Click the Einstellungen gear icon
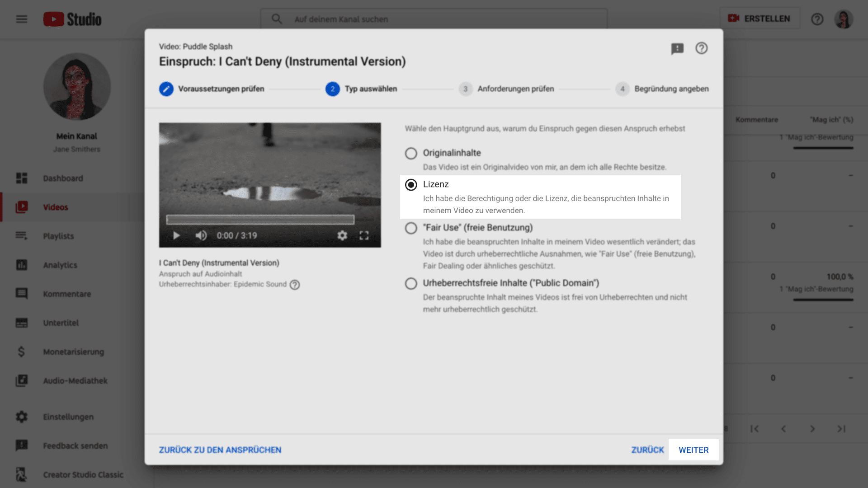This screenshot has width=868, height=488. [22, 417]
